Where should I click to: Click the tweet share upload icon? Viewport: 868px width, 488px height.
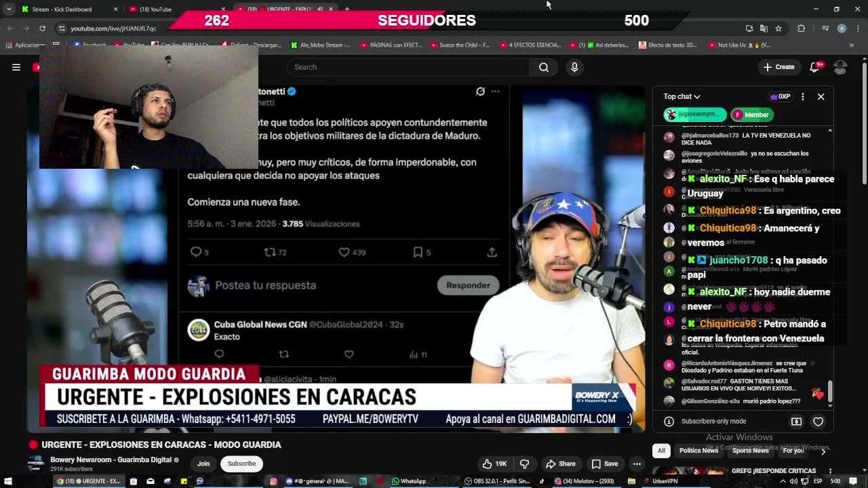point(492,252)
